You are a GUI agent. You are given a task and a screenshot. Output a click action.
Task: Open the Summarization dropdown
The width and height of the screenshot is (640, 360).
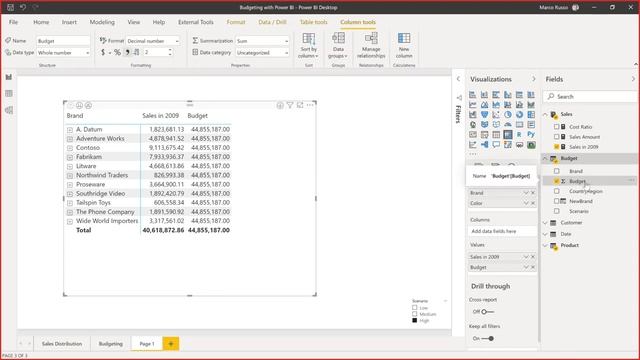click(262, 41)
